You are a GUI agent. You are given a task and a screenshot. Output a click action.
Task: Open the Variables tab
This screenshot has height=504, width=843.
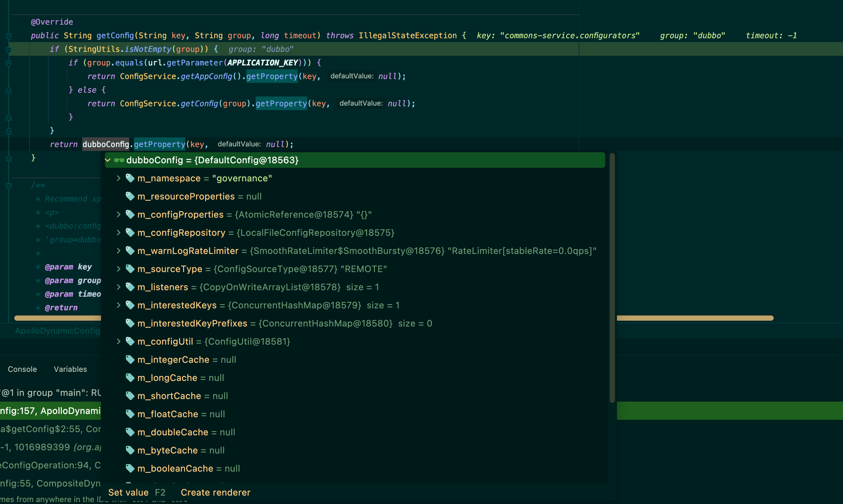(x=70, y=369)
